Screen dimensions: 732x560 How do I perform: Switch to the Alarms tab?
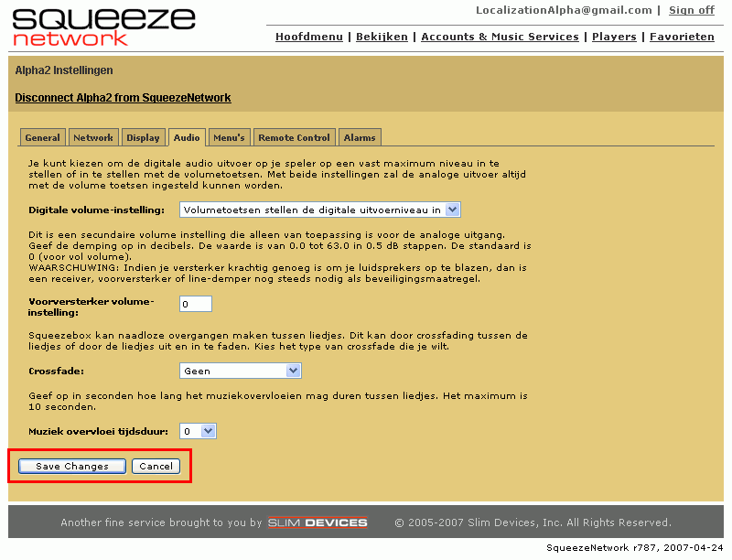coord(360,137)
